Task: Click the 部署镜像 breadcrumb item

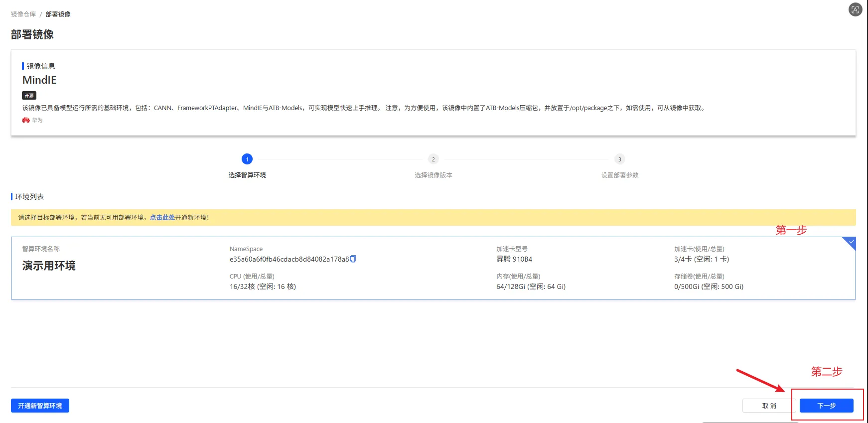Action: (58, 14)
